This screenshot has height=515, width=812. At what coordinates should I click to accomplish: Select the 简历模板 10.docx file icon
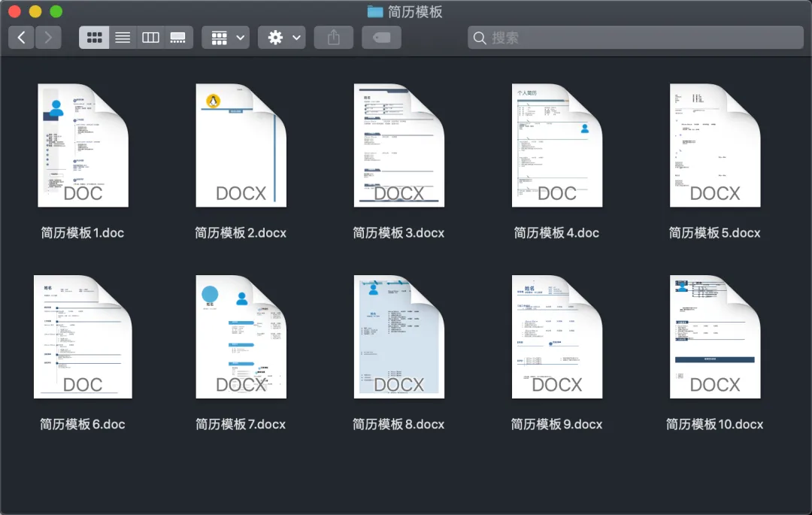click(x=715, y=337)
